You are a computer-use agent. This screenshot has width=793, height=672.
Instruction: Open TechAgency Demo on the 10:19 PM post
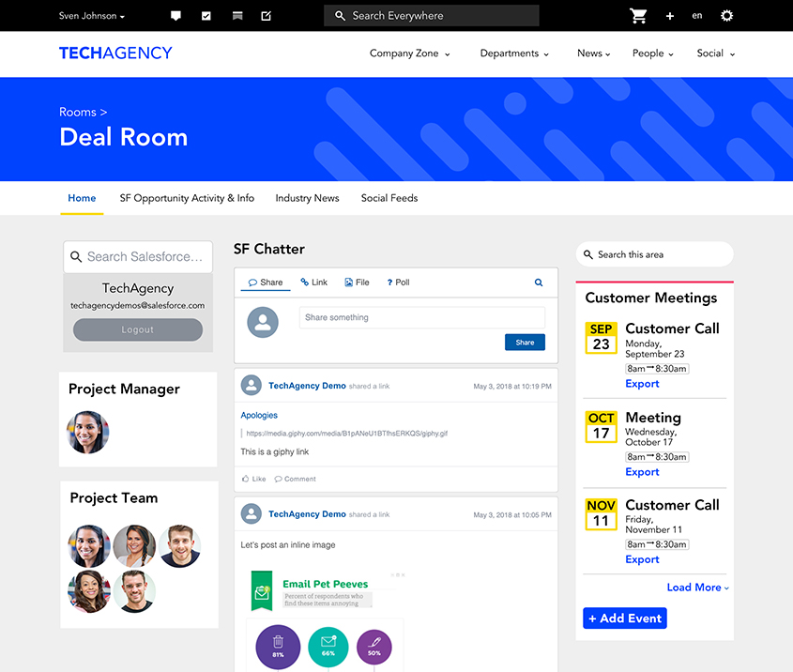click(307, 386)
